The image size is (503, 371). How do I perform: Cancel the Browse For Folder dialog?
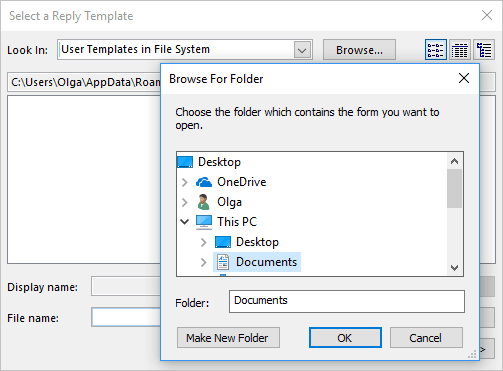(426, 338)
